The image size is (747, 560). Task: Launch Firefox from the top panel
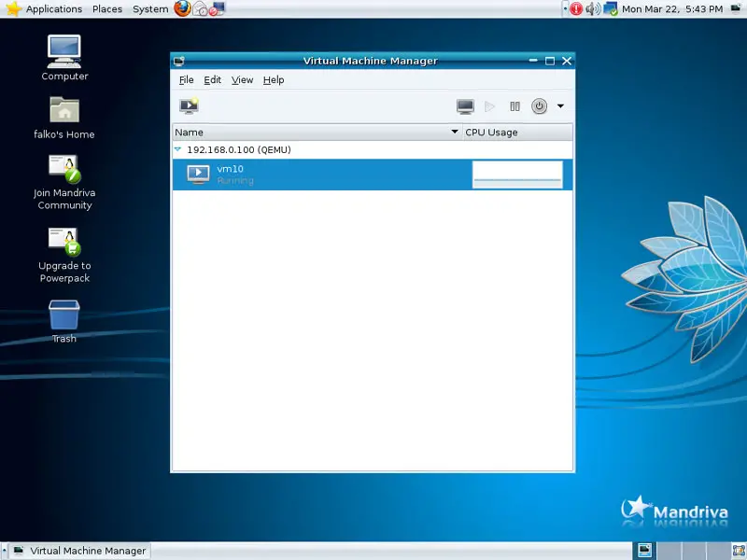[182, 8]
